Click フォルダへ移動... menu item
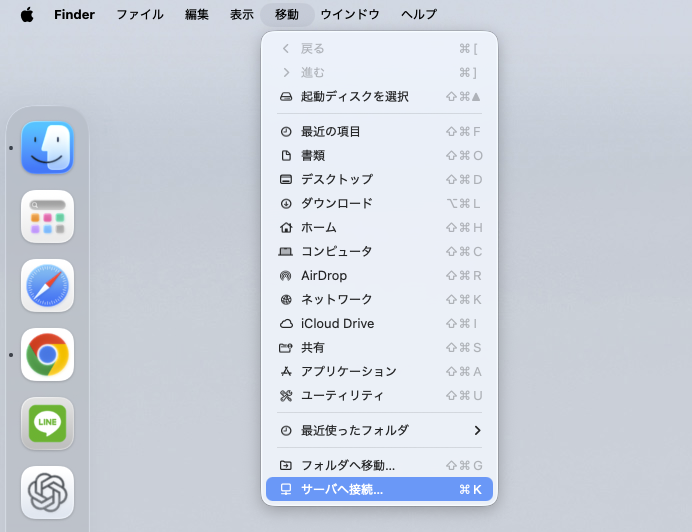692x532 pixels. [x=347, y=465]
